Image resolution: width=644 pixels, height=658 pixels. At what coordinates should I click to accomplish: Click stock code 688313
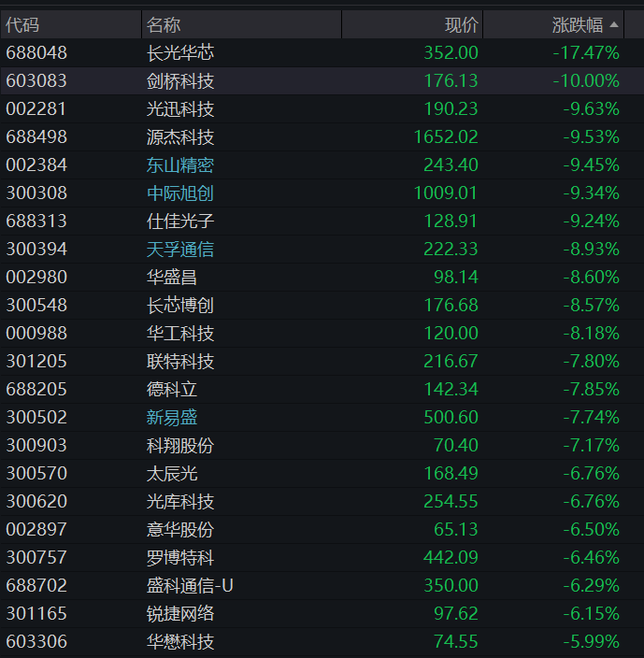(36, 222)
